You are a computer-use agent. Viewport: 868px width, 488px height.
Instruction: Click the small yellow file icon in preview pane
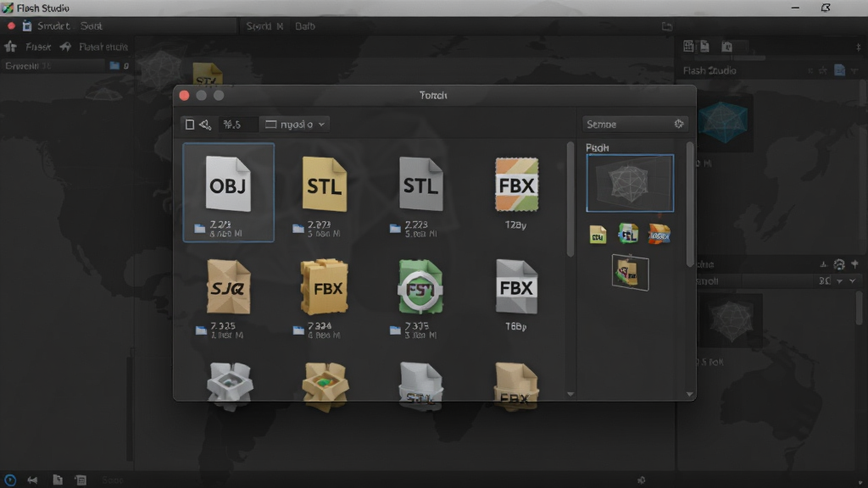(598, 235)
